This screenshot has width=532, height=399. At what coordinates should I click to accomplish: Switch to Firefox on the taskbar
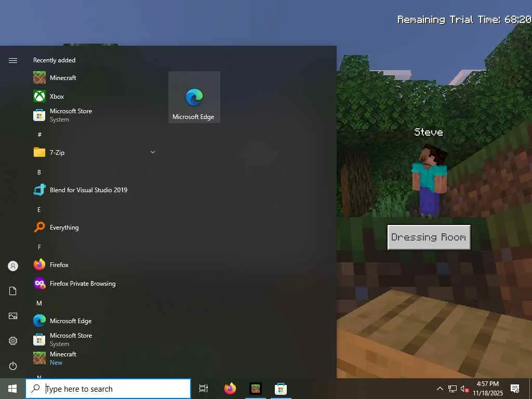[230, 389]
